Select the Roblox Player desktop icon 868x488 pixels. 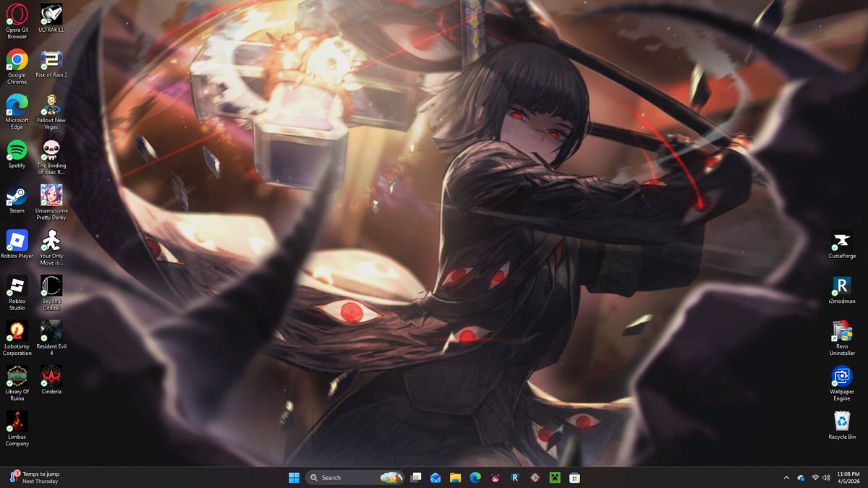tap(17, 244)
